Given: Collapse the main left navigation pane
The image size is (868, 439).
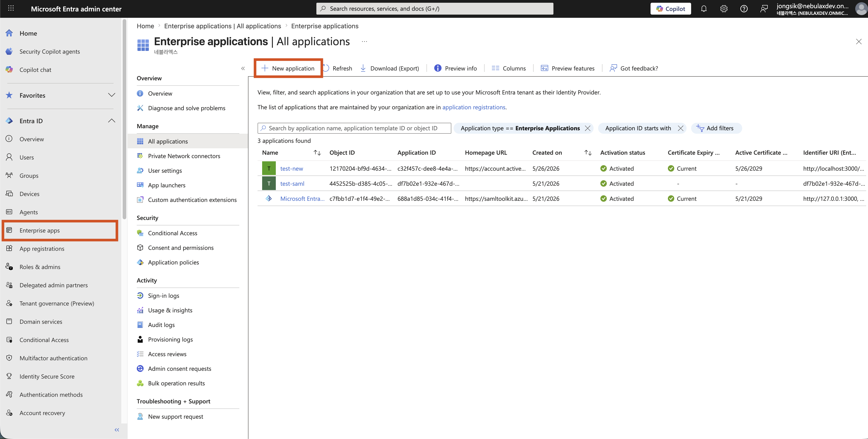Looking at the screenshot, I should (x=117, y=430).
